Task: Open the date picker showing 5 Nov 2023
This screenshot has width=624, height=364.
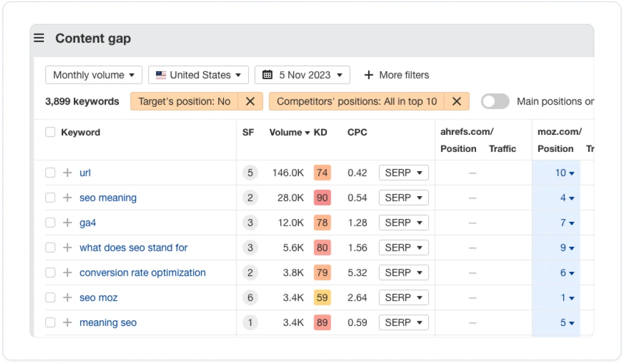Action: click(x=302, y=75)
